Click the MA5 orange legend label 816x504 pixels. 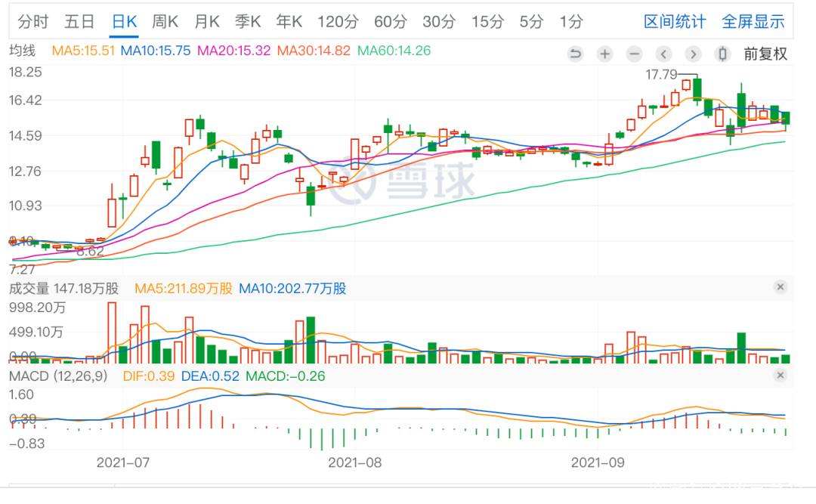tap(83, 51)
